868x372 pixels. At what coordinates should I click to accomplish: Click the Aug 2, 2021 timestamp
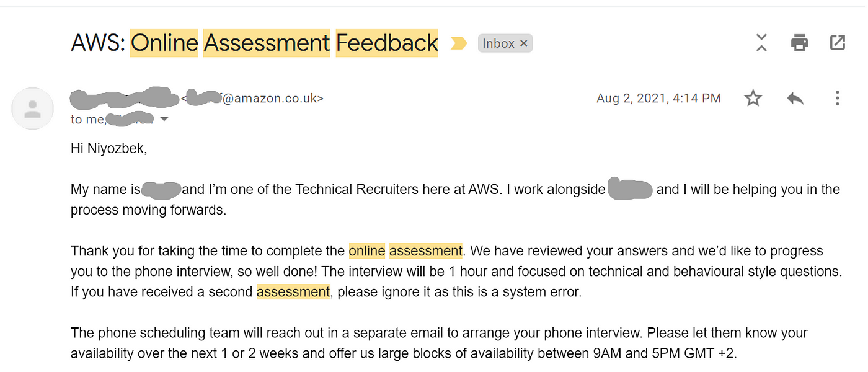[658, 98]
